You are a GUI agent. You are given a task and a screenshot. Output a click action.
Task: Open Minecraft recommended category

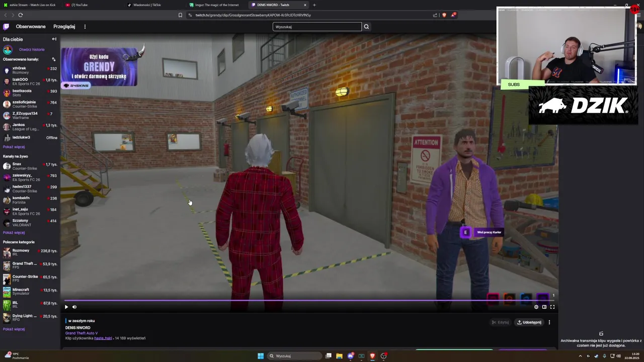(30, 291)
